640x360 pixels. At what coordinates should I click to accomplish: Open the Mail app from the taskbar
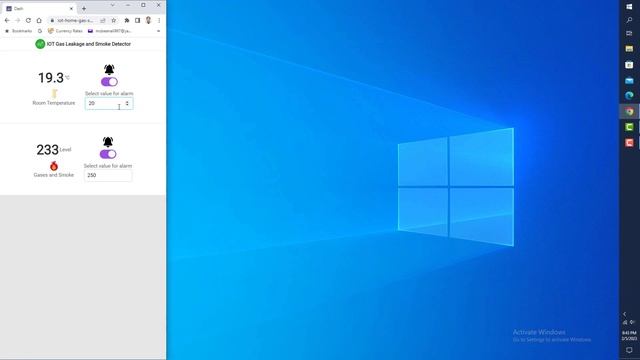tap(629, 80)
